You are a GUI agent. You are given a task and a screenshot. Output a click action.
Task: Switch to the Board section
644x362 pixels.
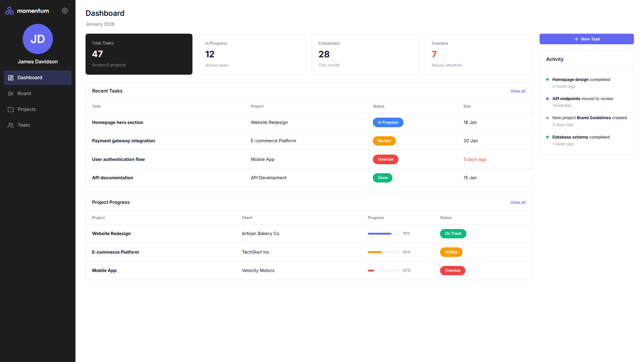[24, 93]
